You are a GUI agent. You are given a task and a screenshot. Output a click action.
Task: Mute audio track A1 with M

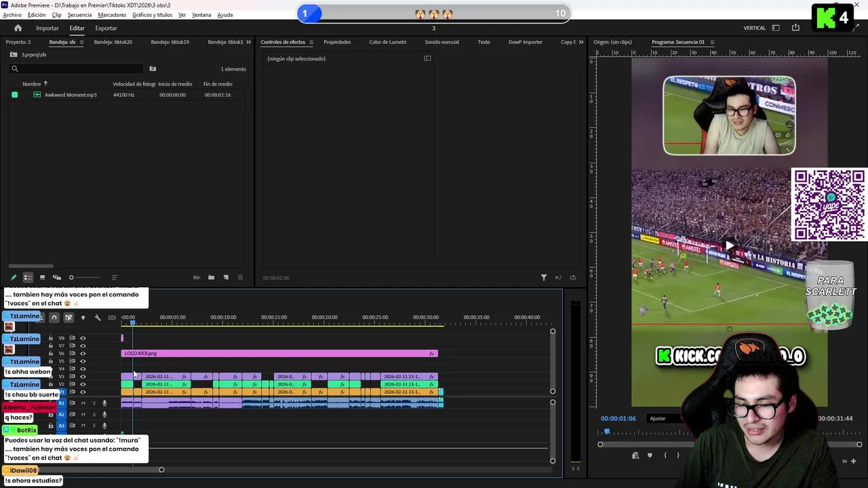(83, 403)
